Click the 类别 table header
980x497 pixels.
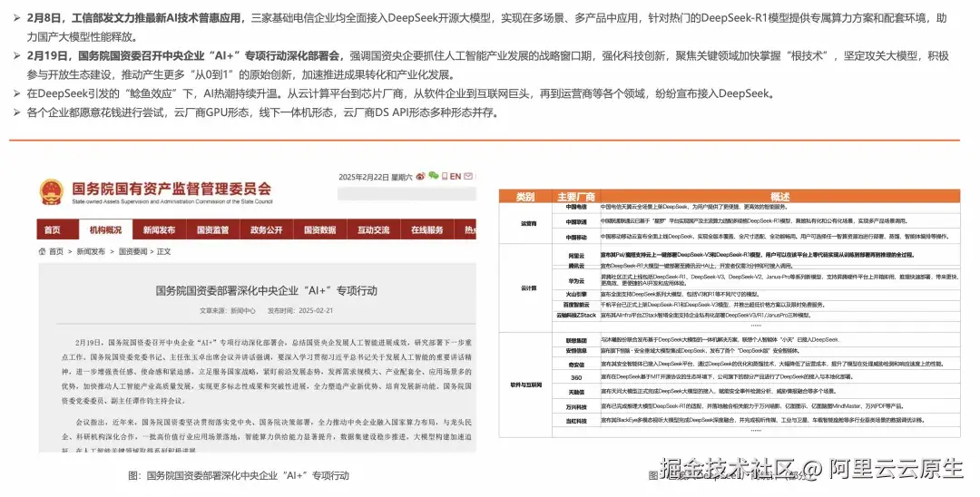click(x=525, y=197)
